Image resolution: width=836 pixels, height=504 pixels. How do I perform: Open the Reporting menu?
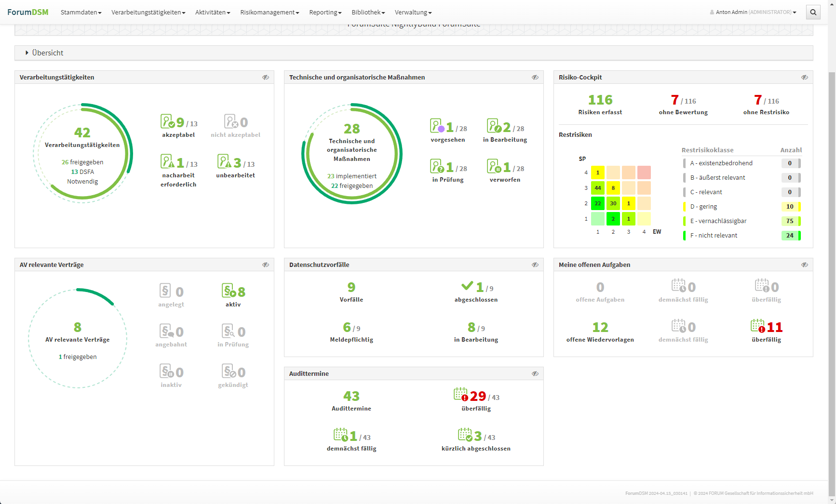tap(325, 13)
